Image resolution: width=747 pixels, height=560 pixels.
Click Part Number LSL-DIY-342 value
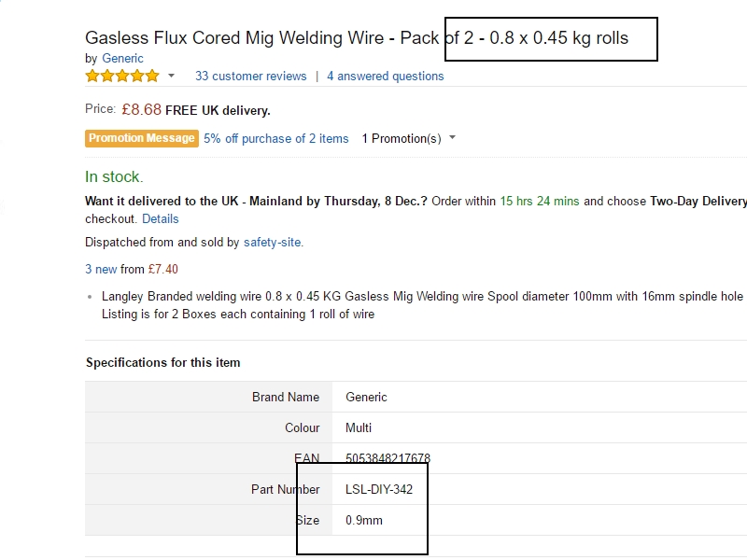tap(379, 489)
